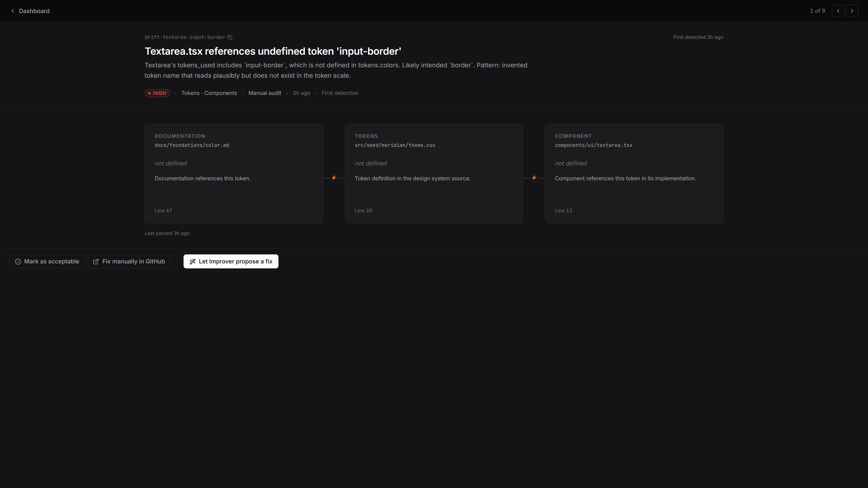This screenshot has height=488, width=868.
Task: Go to previous drift item
Action: (838, 11)
